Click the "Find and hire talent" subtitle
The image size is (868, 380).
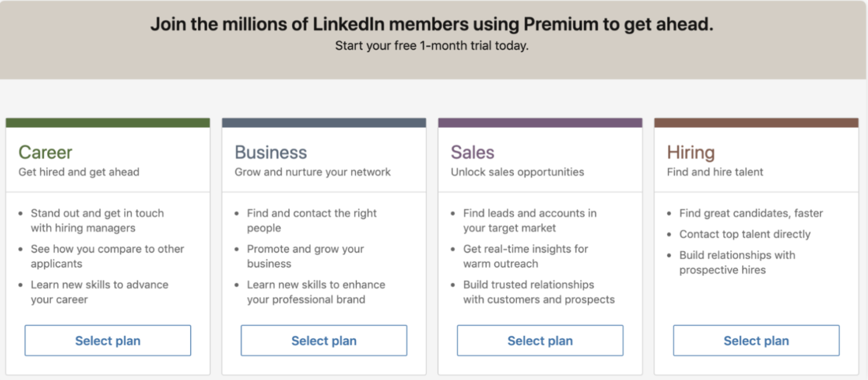(715, 172)
